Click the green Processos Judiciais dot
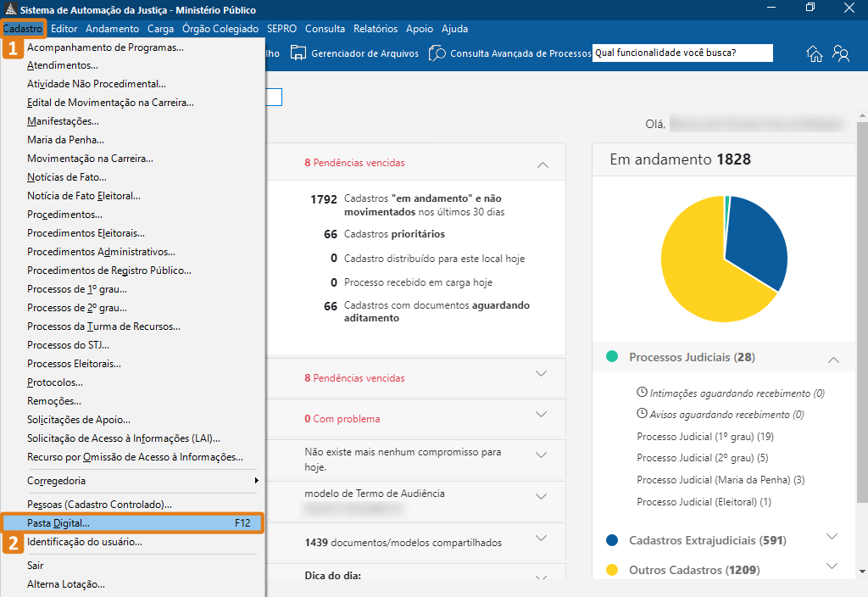This screenshot has height=597, width=868. pyautogui.click(x=612, y=357)
